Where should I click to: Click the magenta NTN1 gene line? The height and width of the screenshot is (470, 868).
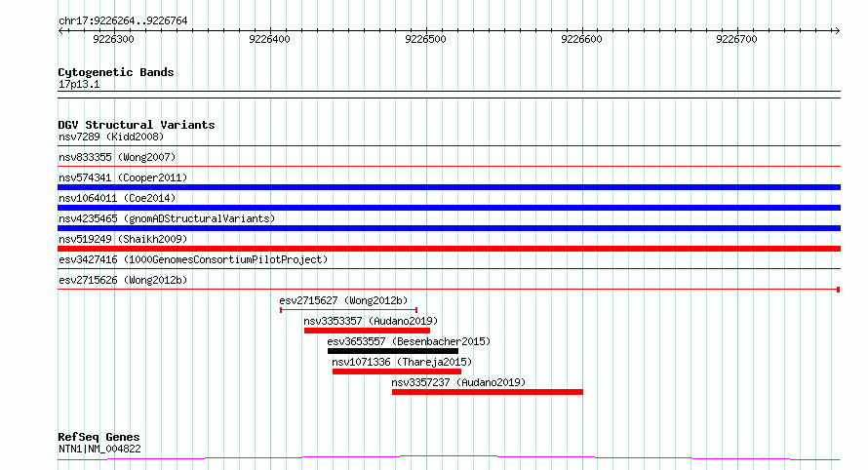tap(449, 458)
